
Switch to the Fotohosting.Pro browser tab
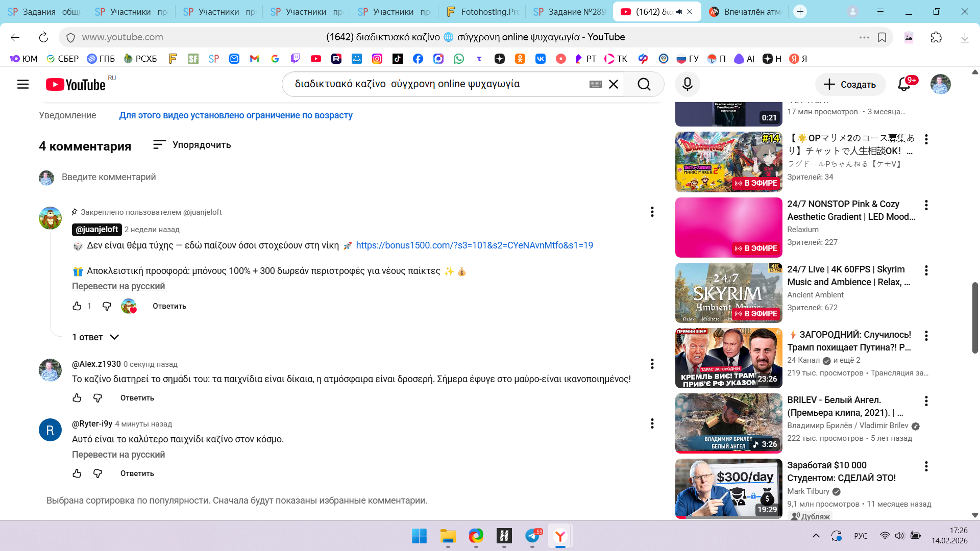pyautogui.click(x=482, y=12)
